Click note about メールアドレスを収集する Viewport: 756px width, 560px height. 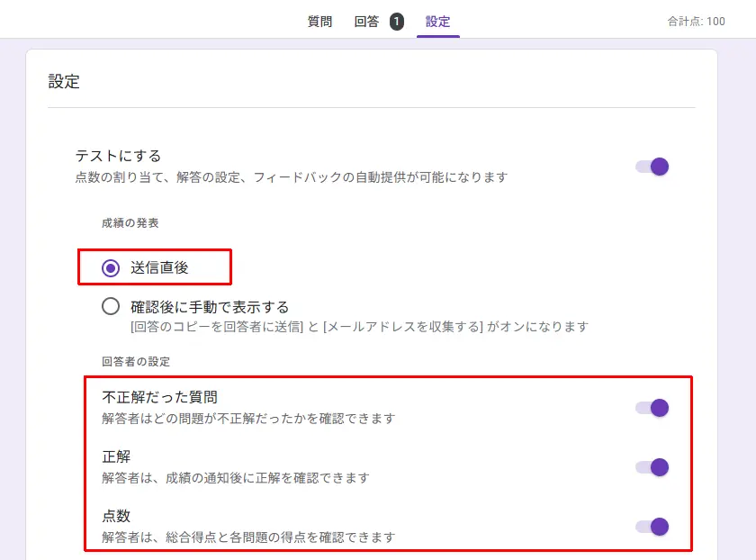[x=359, y=327]
